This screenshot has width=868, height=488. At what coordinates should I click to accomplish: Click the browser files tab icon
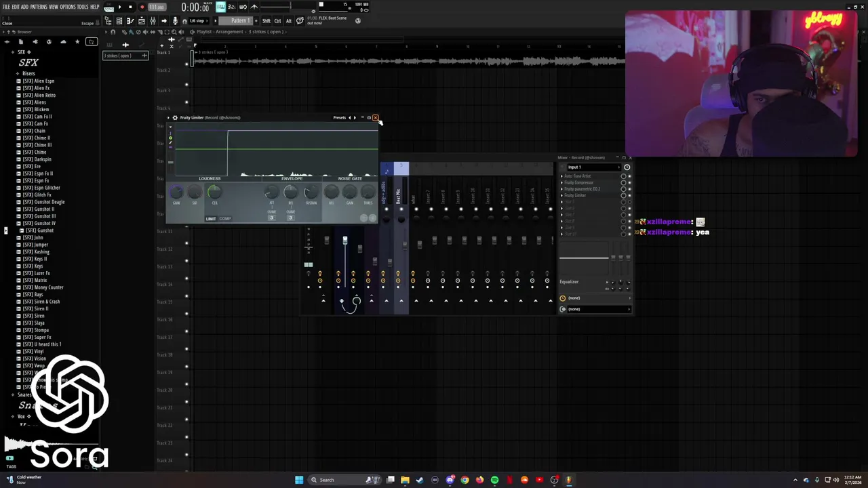pos(21,41)
